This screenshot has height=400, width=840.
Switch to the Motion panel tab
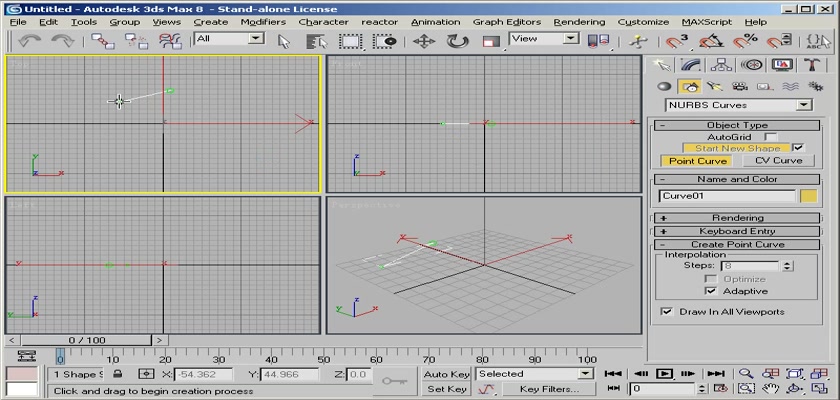point(752,65)
